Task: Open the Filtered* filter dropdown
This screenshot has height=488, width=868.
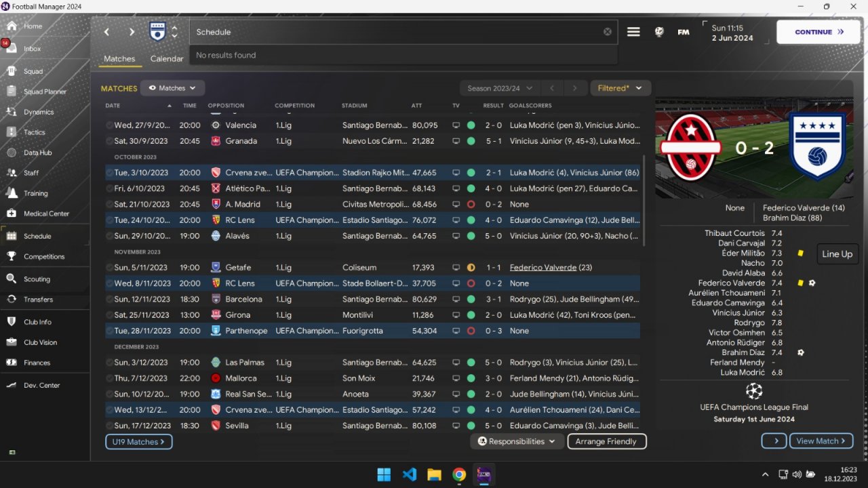Action: point(620,88)
